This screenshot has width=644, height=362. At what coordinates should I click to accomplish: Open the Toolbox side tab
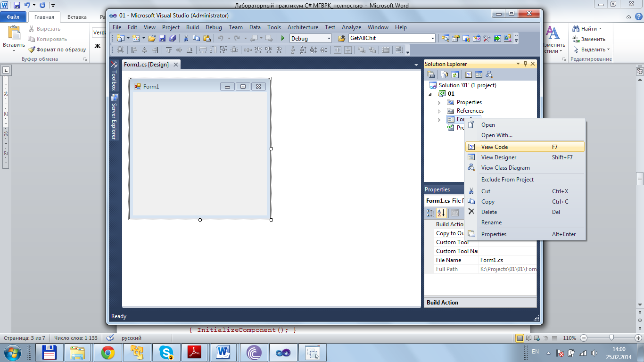coord(114,76)
